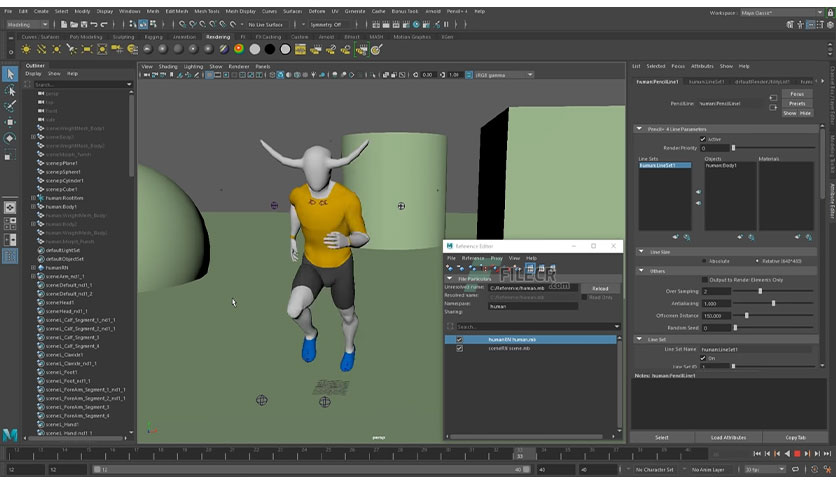
Task: Expand the humanRN node in Outliner
Action: click(x=33, y=268)
